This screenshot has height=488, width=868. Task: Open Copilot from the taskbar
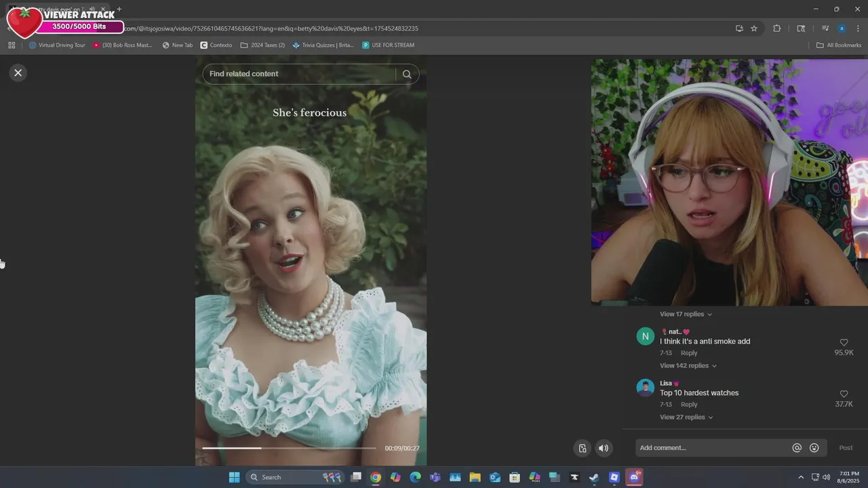click(395, 477)
